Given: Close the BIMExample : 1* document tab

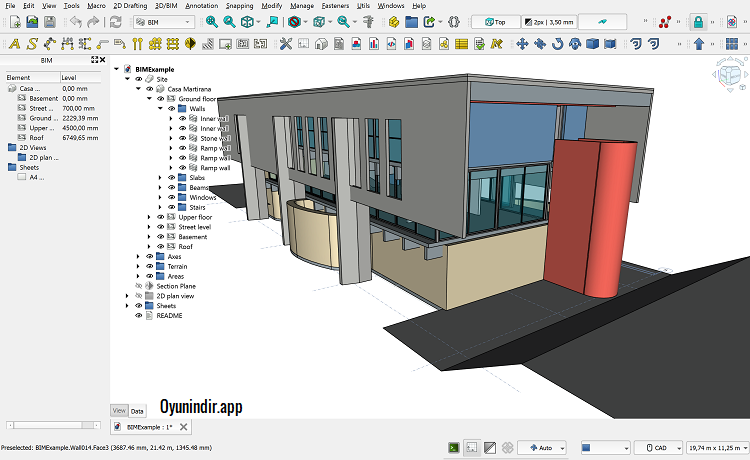Looking at the screenshot, I should pos(183,427).
